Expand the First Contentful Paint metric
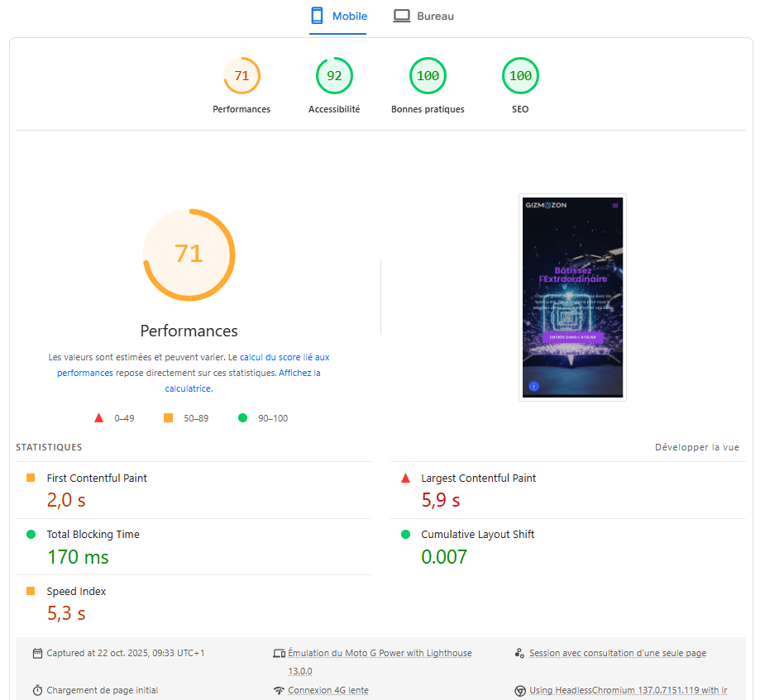765x700 pixels. 97,479
